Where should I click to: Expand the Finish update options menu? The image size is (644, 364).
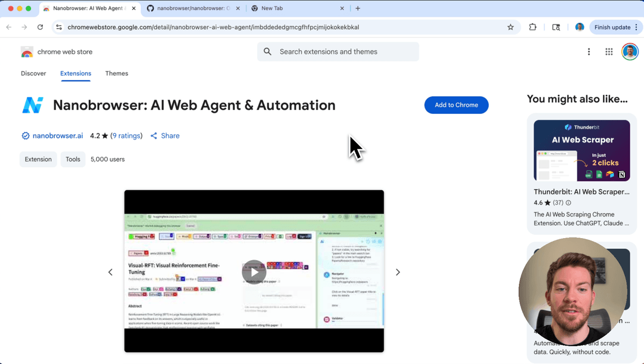[636, 27]
